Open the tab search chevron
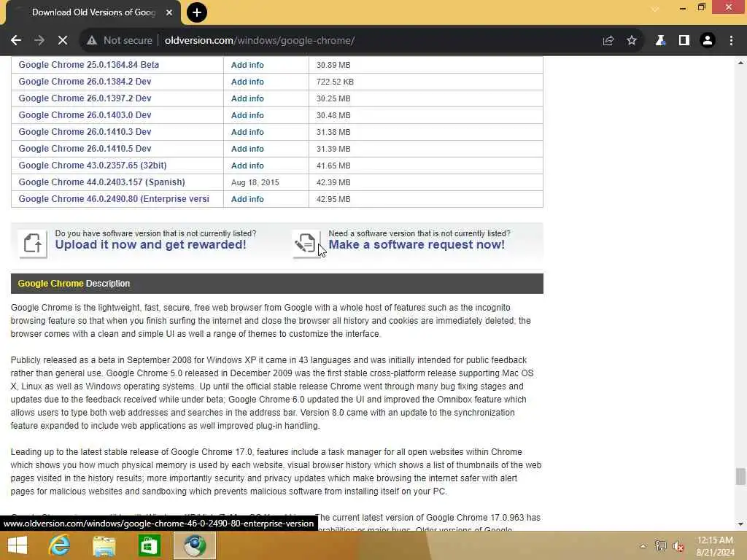The width and height of the screenshot is (747, 560). pyautogui.click(x=656, y=9)
